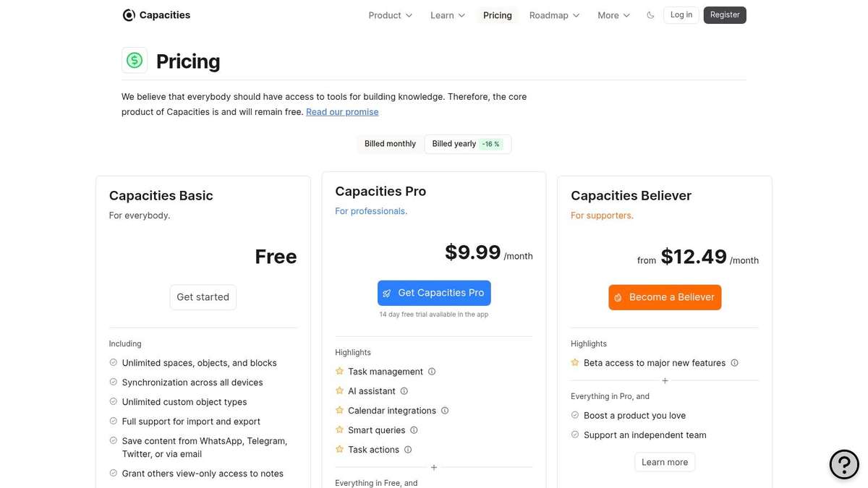868x488 pixels.
Task: Switch billing to Billed yearly
Action: (x=454, y=143)
